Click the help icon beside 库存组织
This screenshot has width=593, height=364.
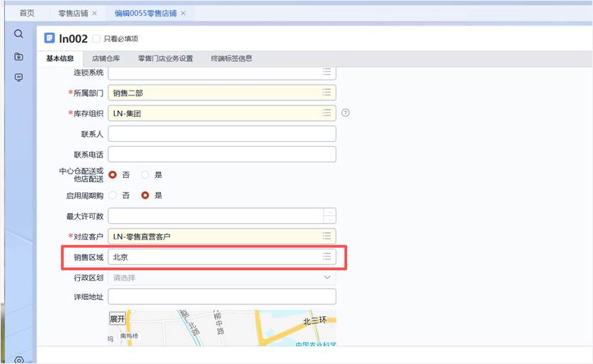pos(346,113)
